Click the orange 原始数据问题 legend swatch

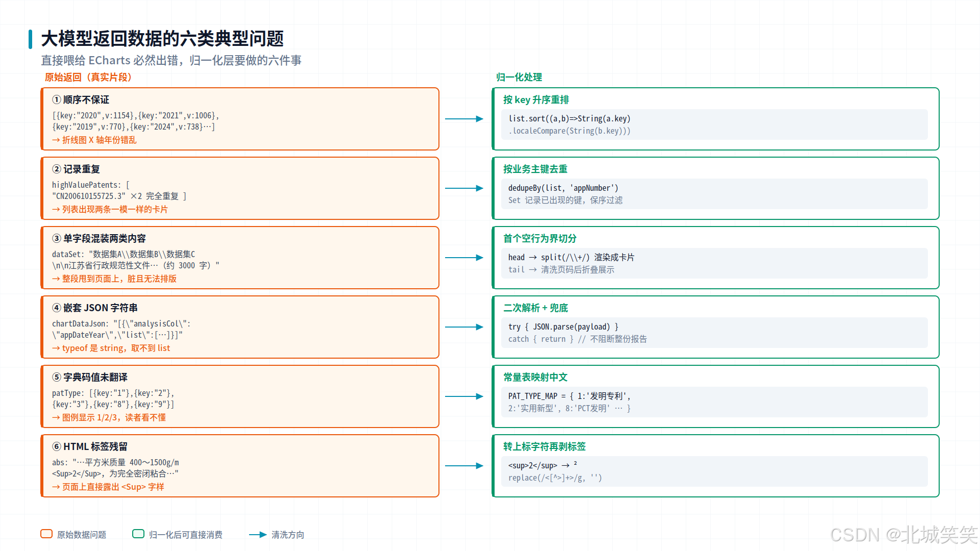click(x=46, y=534)
